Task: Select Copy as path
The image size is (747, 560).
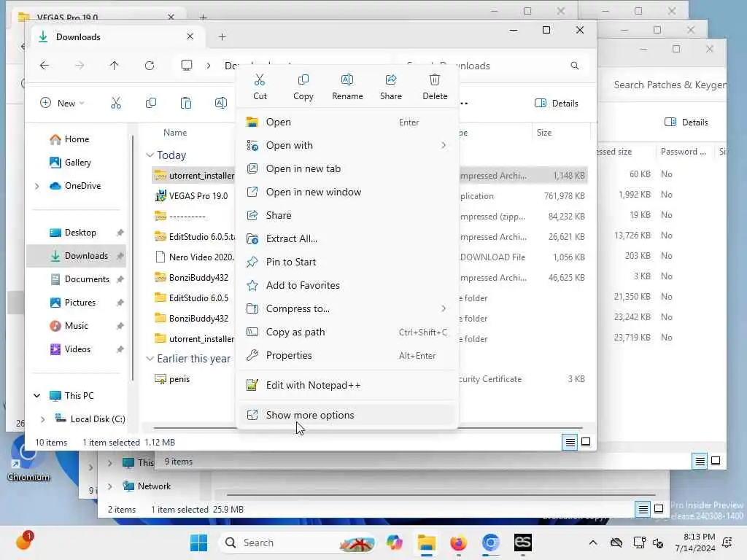Action: 347,332
